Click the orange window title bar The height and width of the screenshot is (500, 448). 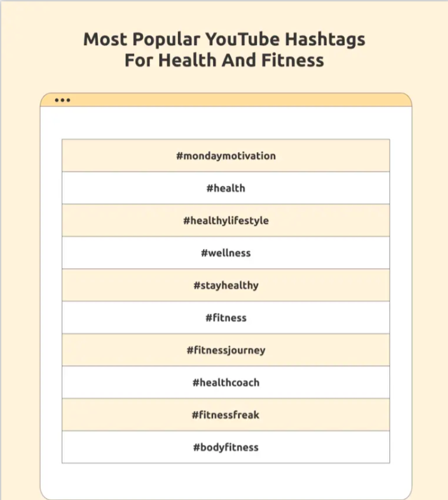(x=238, y=100)
